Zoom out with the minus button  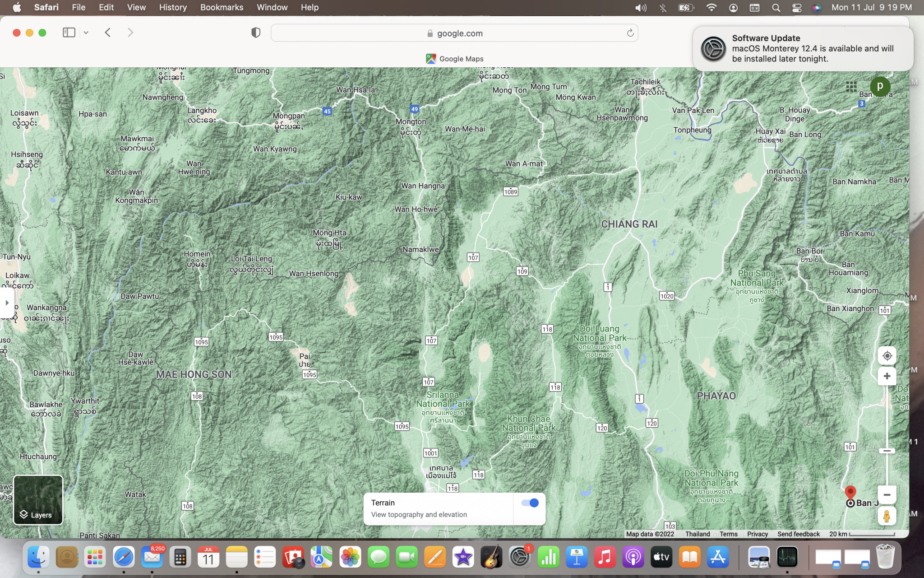pyautogui.click(x=887, y=495)
